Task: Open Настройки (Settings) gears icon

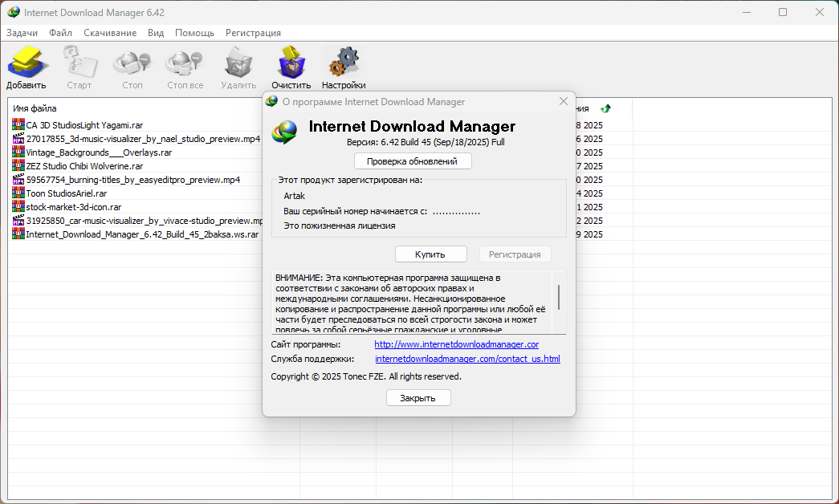Action: coord(344,63)
